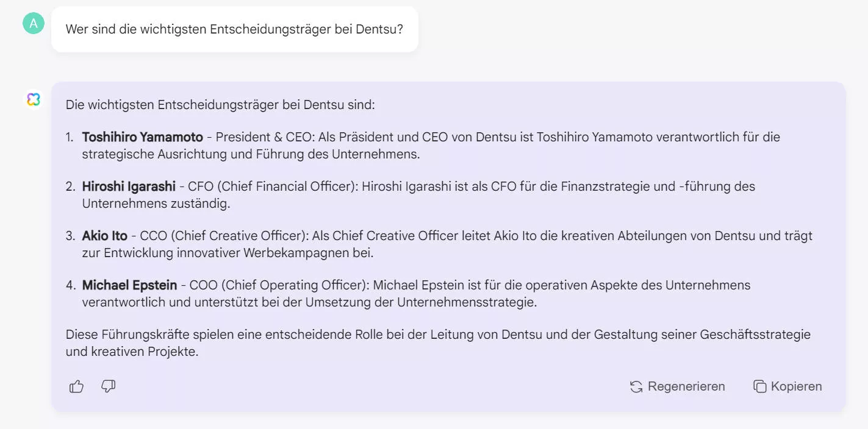
Task: Click the CFO description paragraph
Action: [421, 194]
